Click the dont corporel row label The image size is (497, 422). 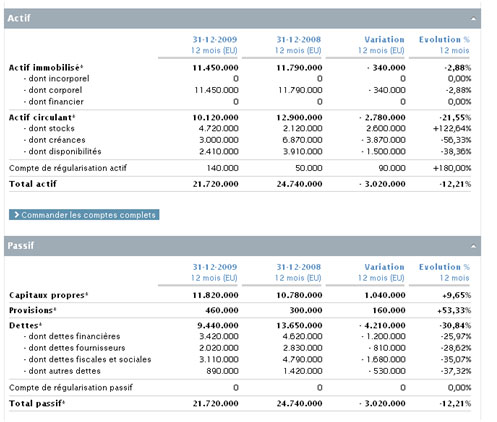[x=53, y=90]
